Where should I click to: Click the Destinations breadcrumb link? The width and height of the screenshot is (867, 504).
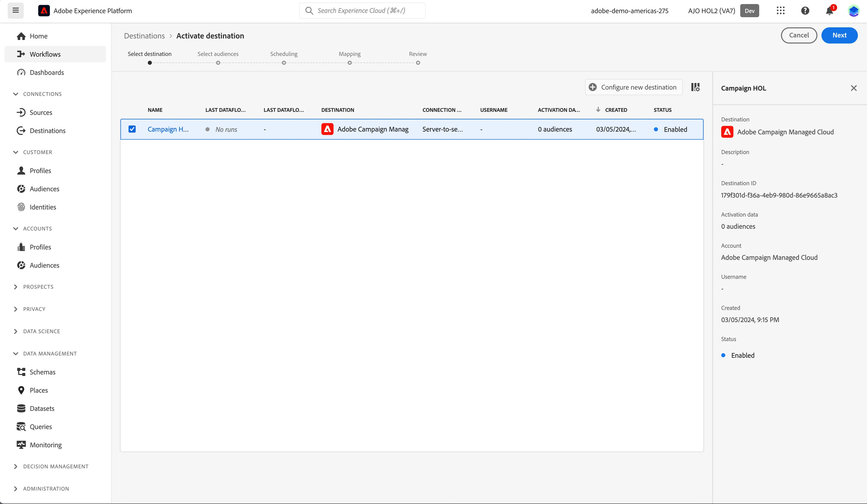144,36
